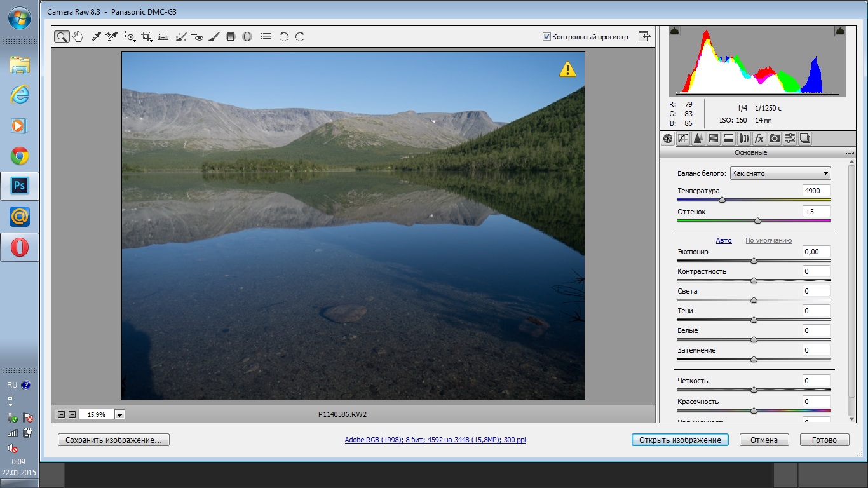This screenshot has width=868, height=488.
Task: Open the Основные panel options menu
Action: (849, 152)
